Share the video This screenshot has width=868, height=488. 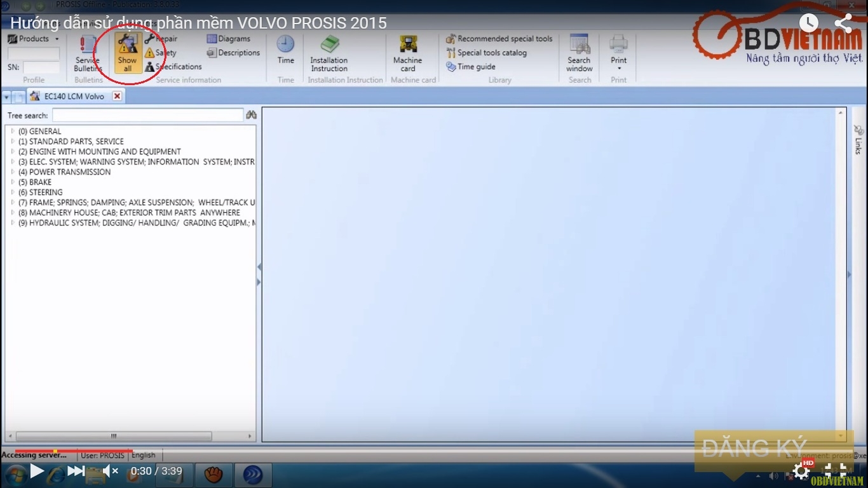[x=843, y=24]
